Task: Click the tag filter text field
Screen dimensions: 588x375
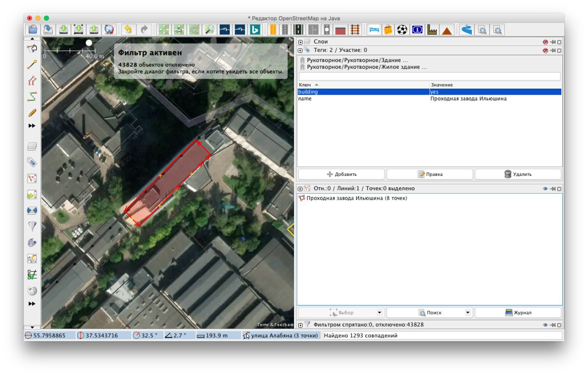Action: pos(429,76)
